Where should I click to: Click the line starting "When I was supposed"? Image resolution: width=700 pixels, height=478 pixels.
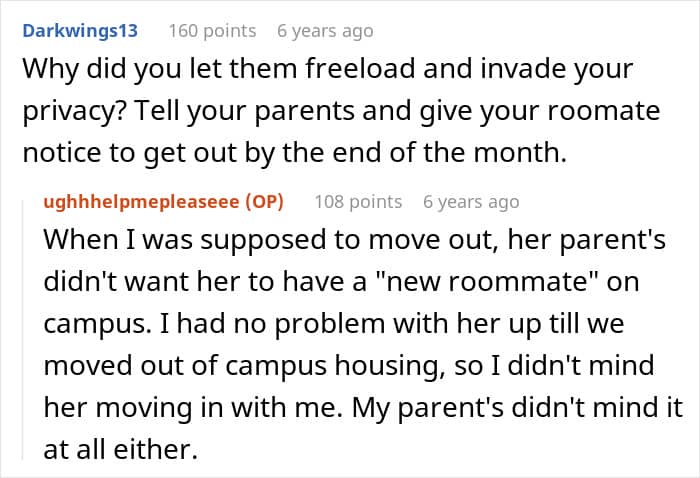coord(350,243)
